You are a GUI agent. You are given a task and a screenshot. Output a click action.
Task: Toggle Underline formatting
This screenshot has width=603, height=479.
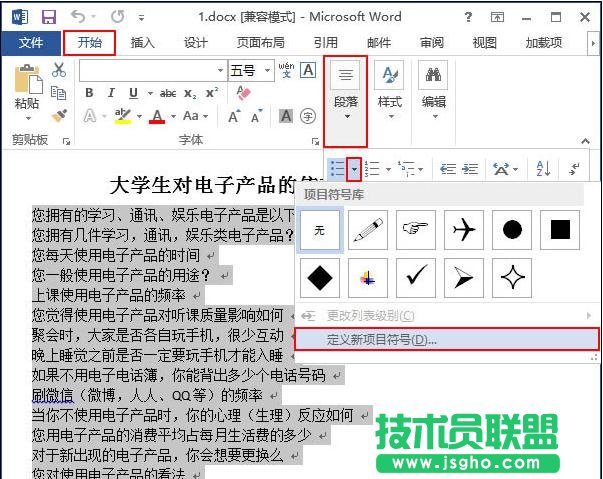133,93
